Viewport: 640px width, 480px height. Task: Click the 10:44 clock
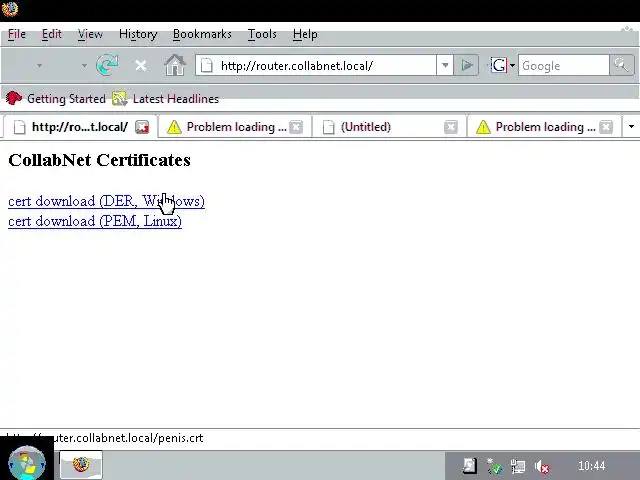coord(591,466)
